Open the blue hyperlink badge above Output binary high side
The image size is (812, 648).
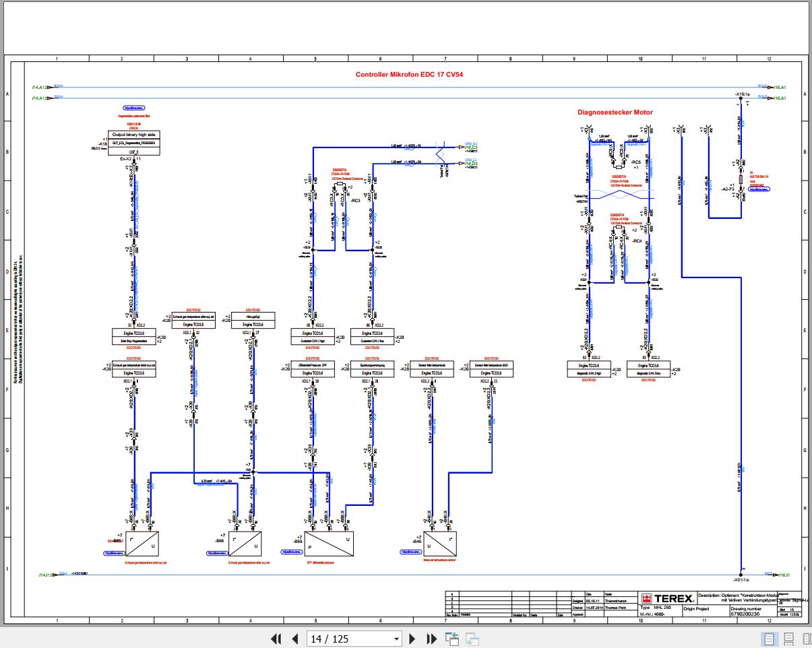(133, 108)
